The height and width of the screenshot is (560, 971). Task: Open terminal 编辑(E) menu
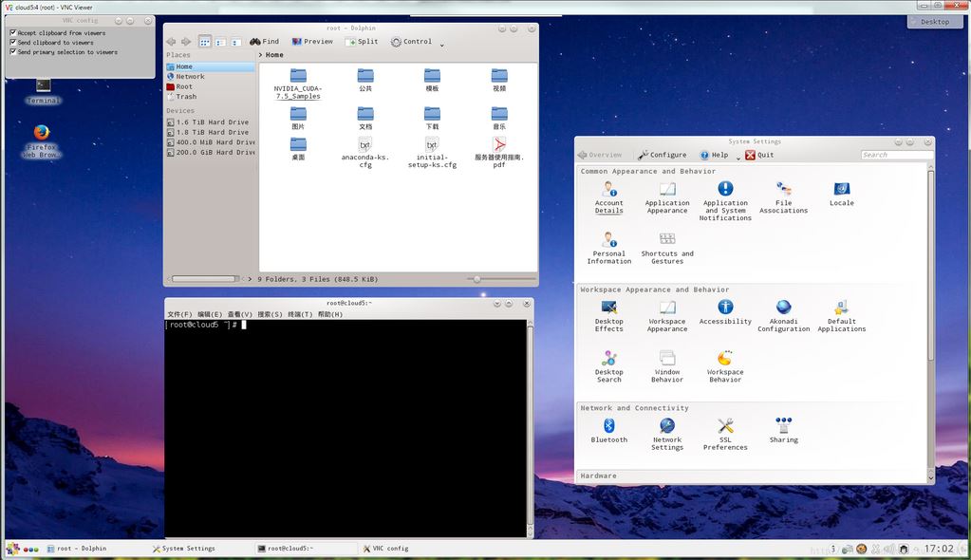pos(210,314)
